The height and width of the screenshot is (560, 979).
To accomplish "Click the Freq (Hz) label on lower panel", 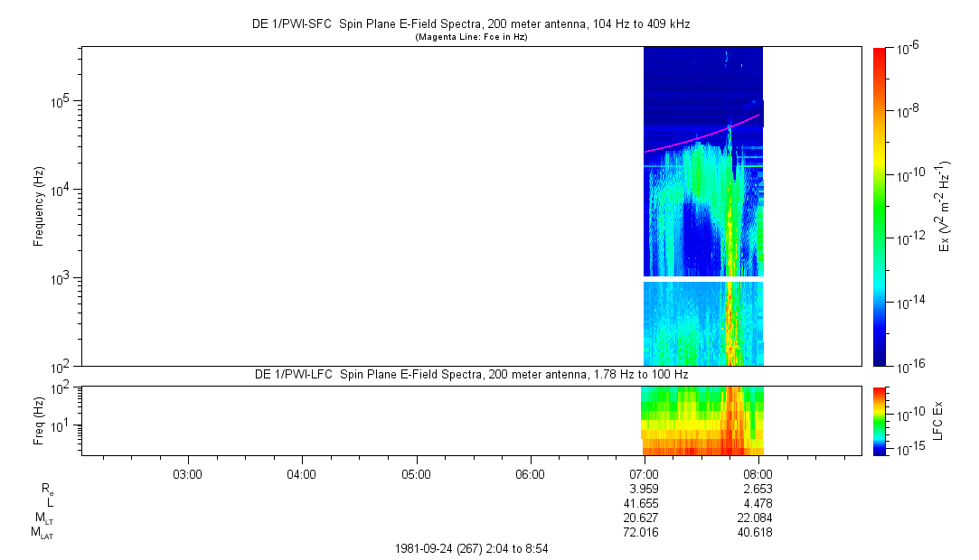I will click(x=39, y=420).
